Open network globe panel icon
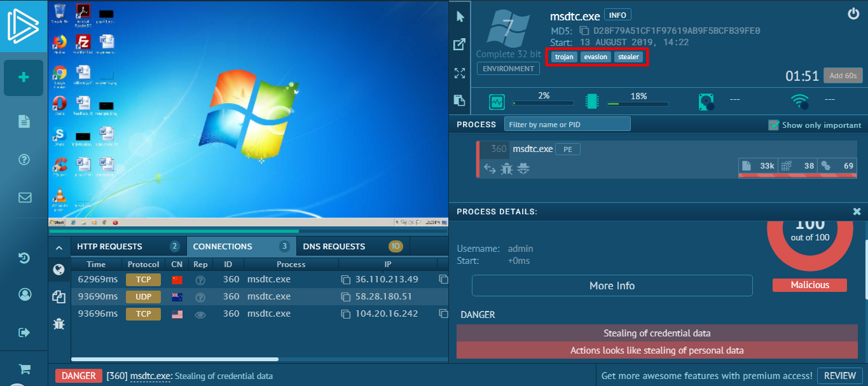This screenshot has height=386, width=868. click(59, 270)
